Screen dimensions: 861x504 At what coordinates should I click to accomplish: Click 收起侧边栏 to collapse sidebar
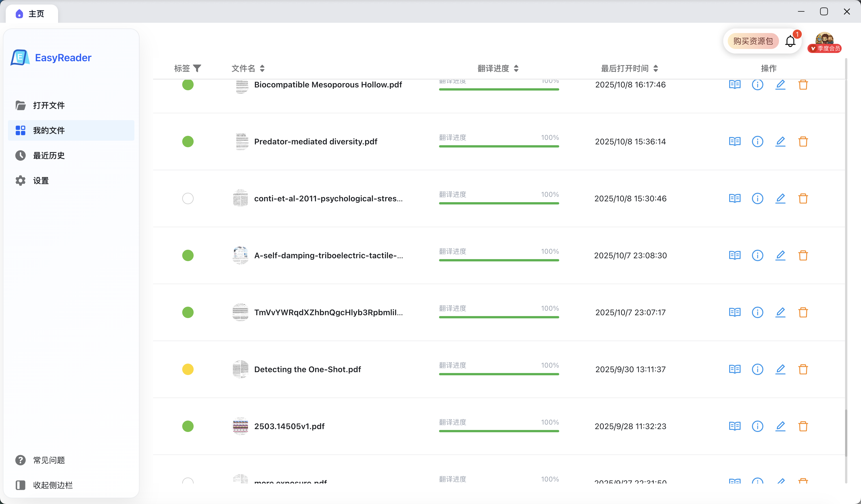click(x=53, y=485)
